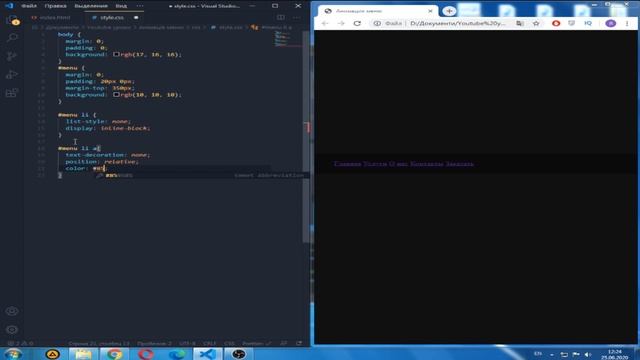The height and width of the screenshot is (360, 640).
Task: Open the Выделение menu in VS Code
Action: coord(91,6)
